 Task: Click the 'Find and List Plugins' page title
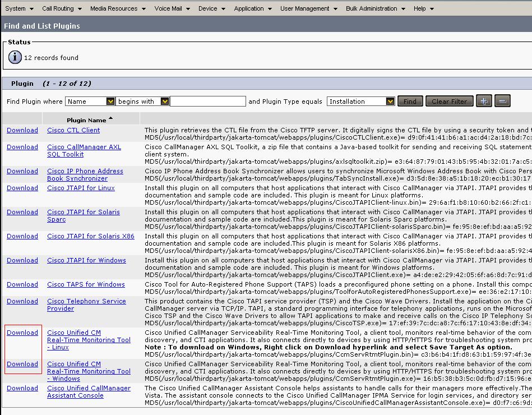coord(42,26)
